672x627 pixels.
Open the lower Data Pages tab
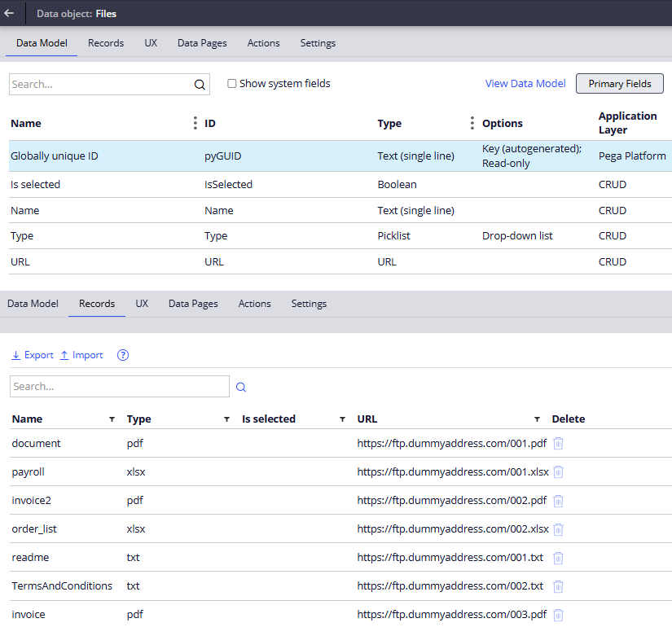[193, 304]
